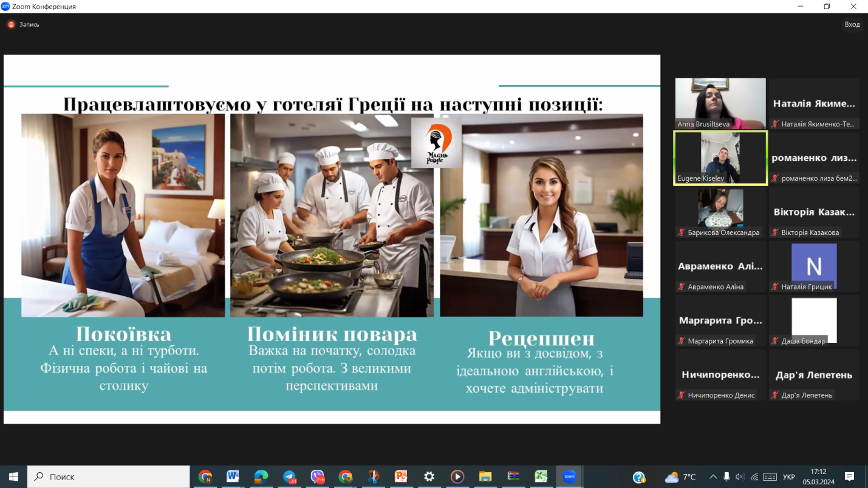The height and width of the screenshot is (488, 868).
Task: Open the Chrome icon next to Word
Action: point(205,477)
